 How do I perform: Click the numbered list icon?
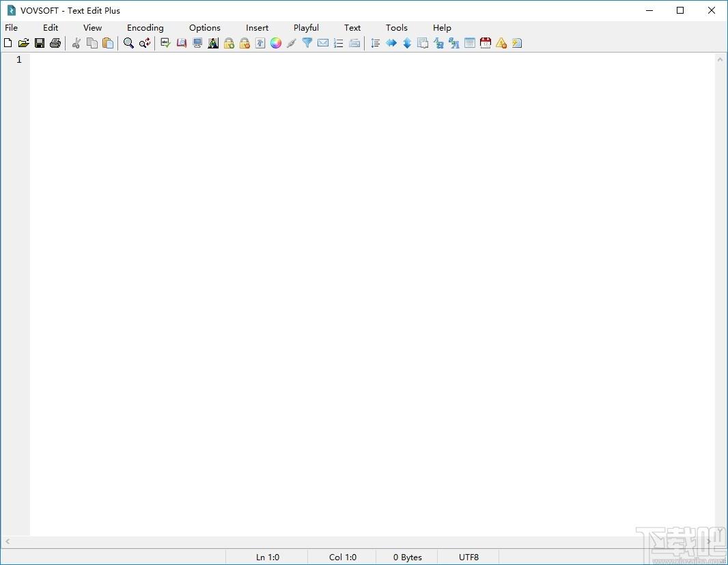(x=339, y=43)
